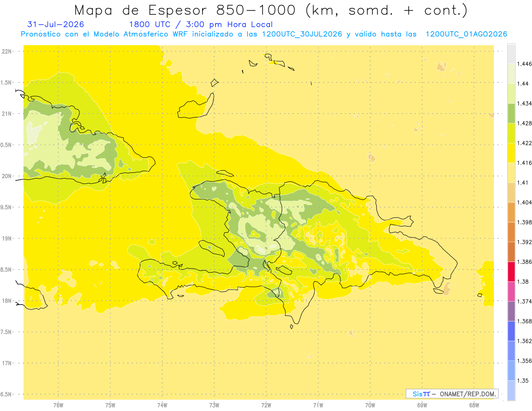Pick the bright yellow 1.416–1.422 legend color

tap(511, 153)
